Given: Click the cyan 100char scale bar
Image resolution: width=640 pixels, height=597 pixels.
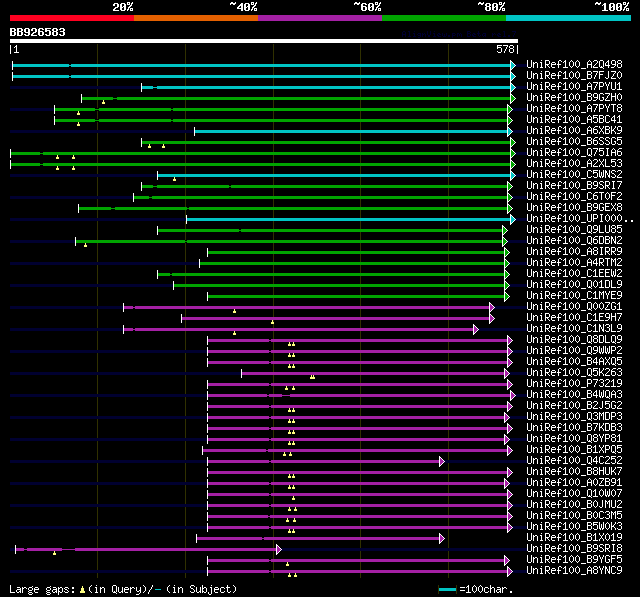Looking at the screenshot, I should 447,589.
